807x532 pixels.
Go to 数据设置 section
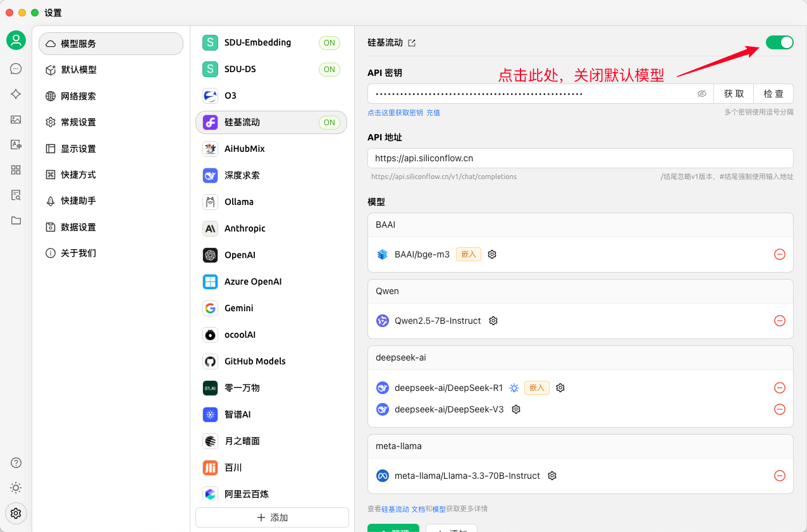pos(111,227)
